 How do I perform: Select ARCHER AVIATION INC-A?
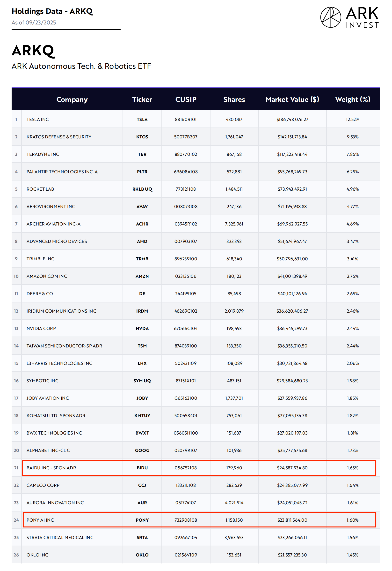coord(54,224)
